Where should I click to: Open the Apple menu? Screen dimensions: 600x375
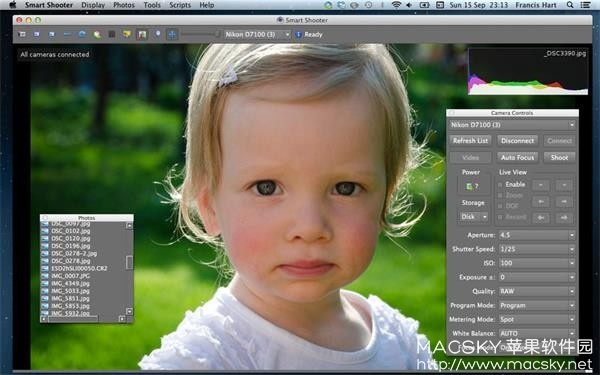(13, 5)
